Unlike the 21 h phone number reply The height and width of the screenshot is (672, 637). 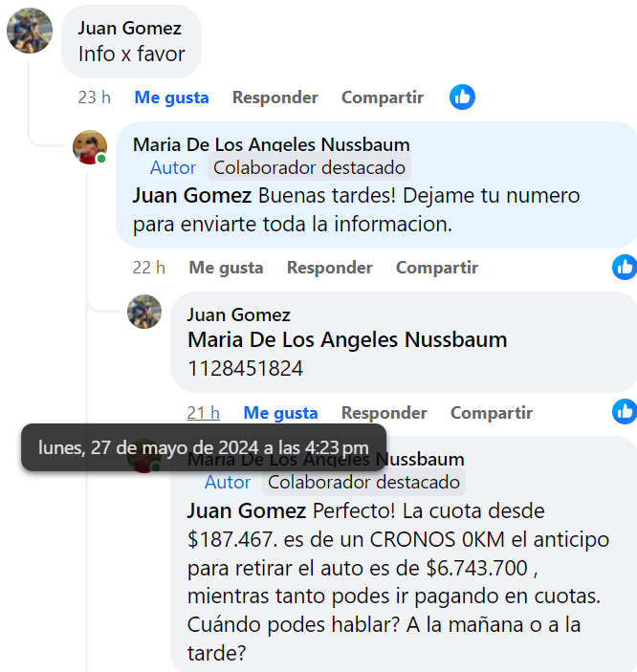tap(280, 413)
